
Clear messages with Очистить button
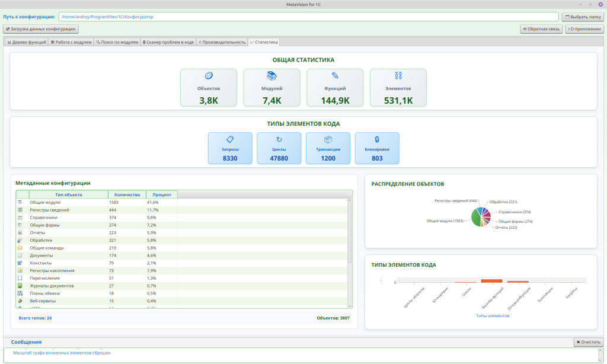(589, 342)
